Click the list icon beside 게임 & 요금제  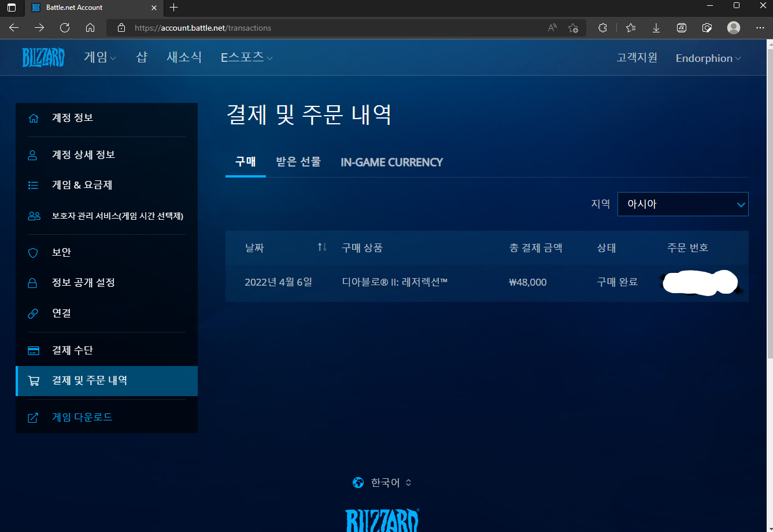34,185
